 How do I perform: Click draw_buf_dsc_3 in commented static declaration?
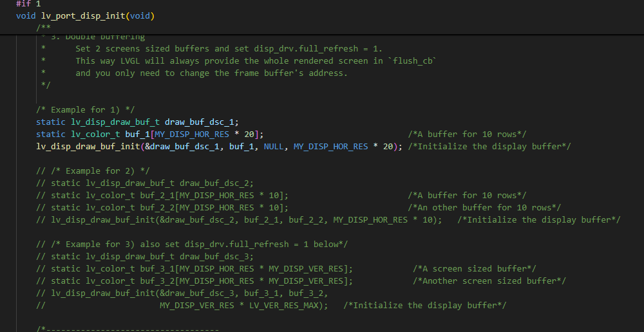pos(216,257)
